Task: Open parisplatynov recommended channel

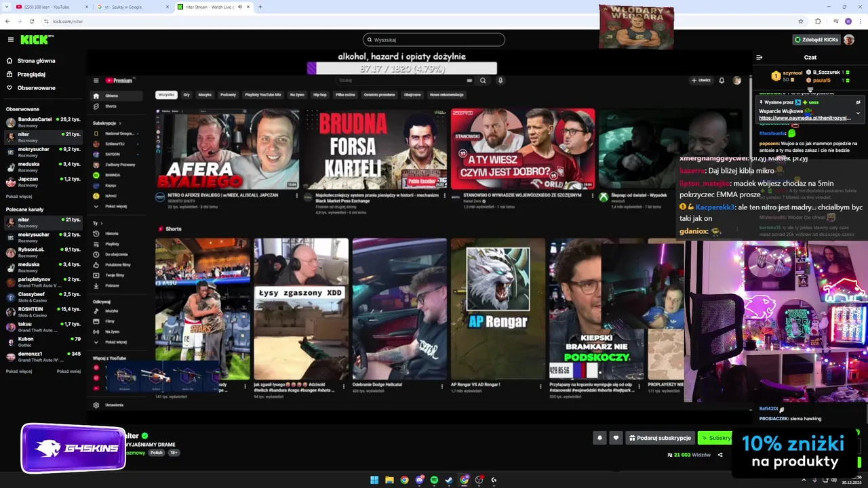Action: (43, 282)
